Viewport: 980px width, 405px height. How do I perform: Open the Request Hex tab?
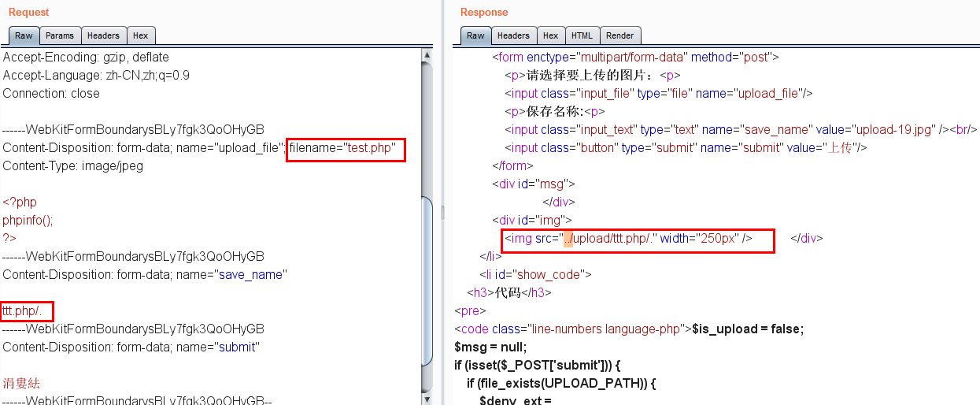[x=140, y=35]
